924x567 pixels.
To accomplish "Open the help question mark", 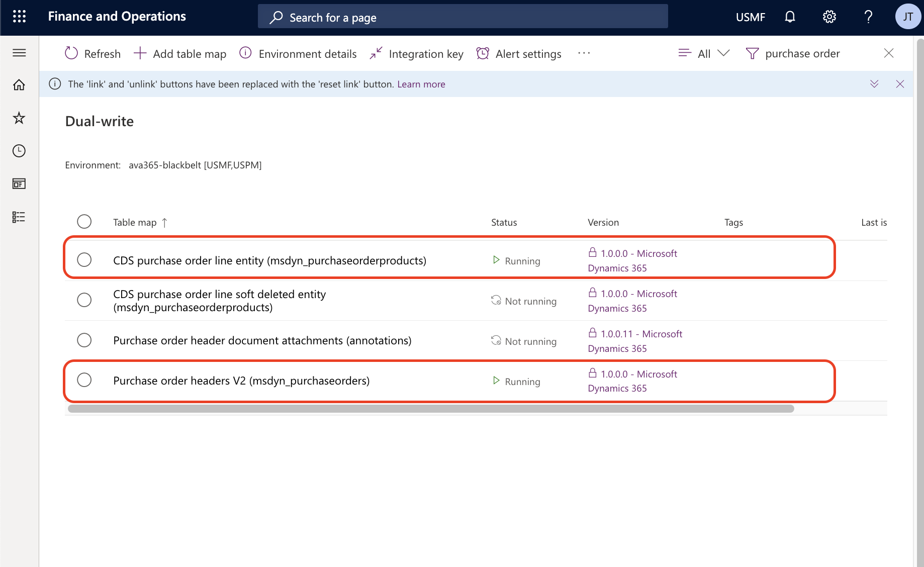I will point(868,17).
